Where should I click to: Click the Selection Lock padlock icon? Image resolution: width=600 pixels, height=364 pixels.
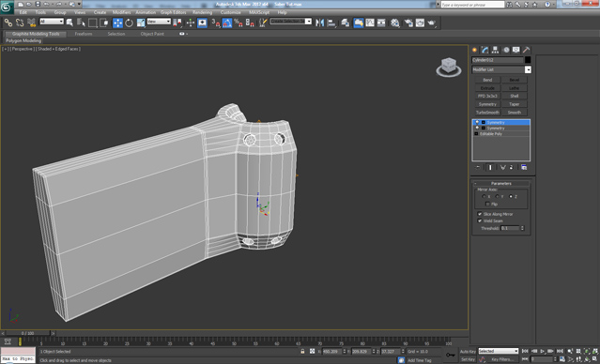tap(302, 351)
